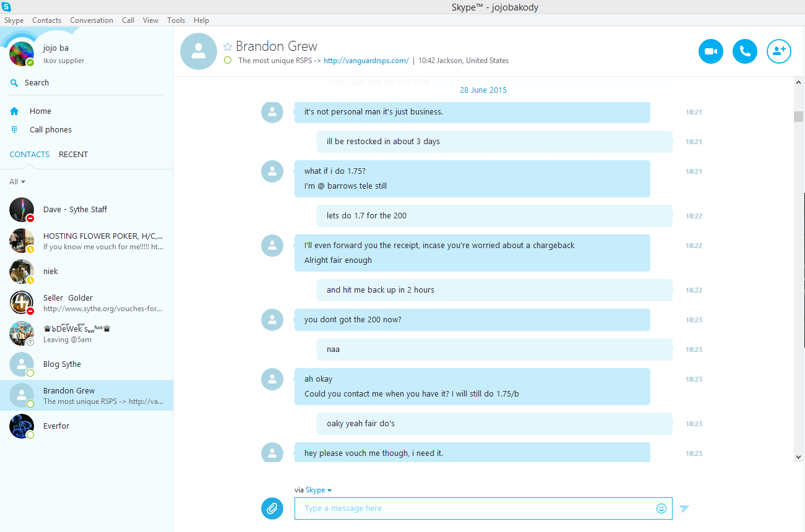This screenshot has width=805, height=532.
Task: Start a voice call with Brandon Grew
Action: tap(745, 51)
